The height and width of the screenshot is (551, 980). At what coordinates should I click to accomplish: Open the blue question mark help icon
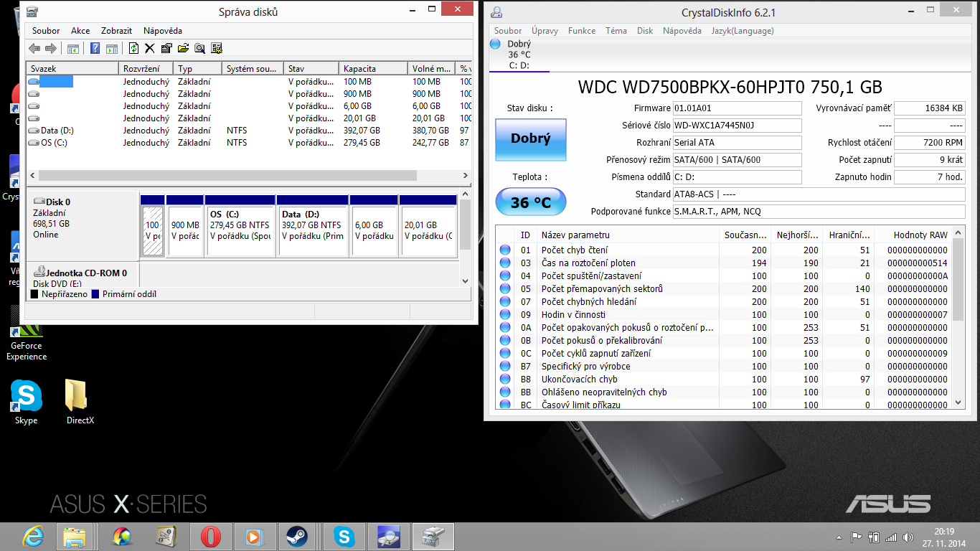(95, 48)
